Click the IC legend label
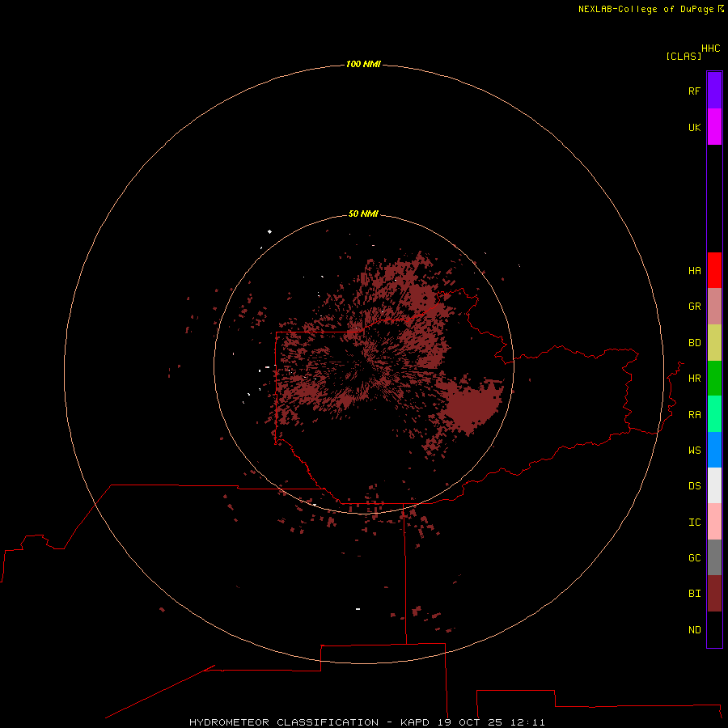728x728 pixels. coord(694,523)
